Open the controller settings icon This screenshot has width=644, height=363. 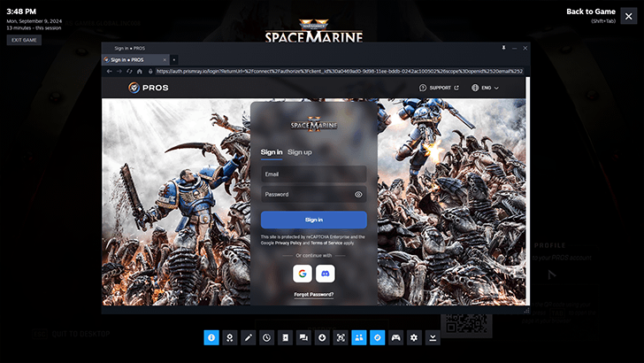point(395,337)
